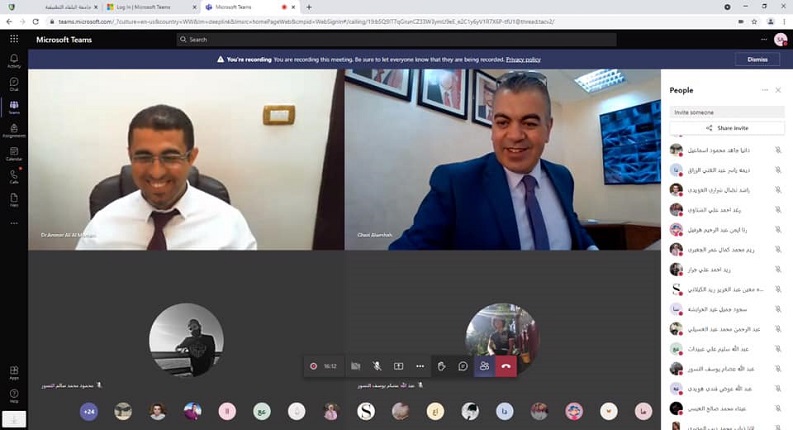Raise your hand in the meeting
Screen dimensions: 793x430
(x=441, y=366)
